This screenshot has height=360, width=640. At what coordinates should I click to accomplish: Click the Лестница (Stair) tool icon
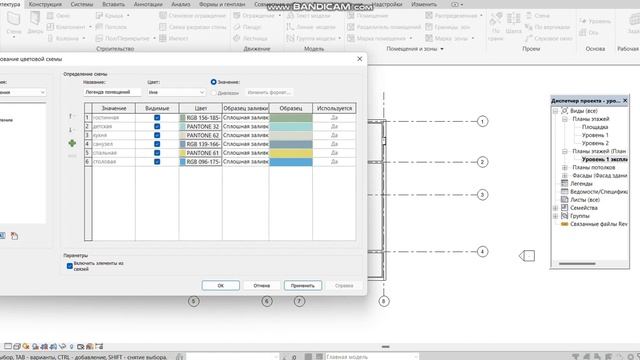237,38
